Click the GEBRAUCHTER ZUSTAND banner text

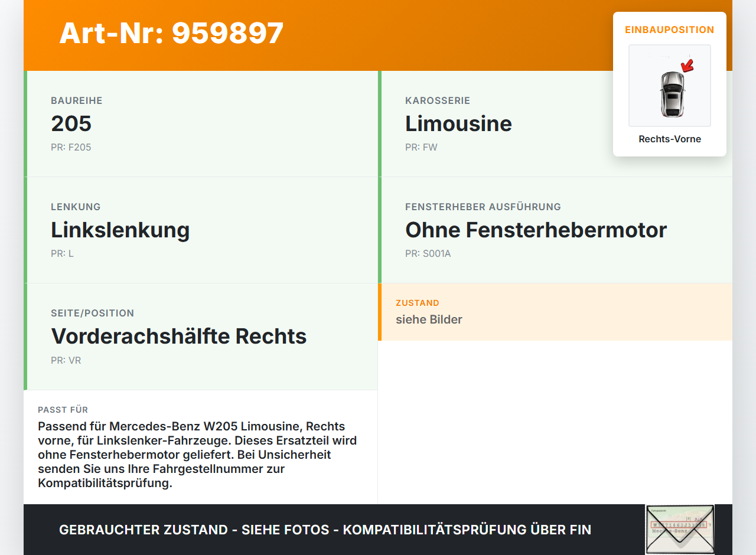324,530
